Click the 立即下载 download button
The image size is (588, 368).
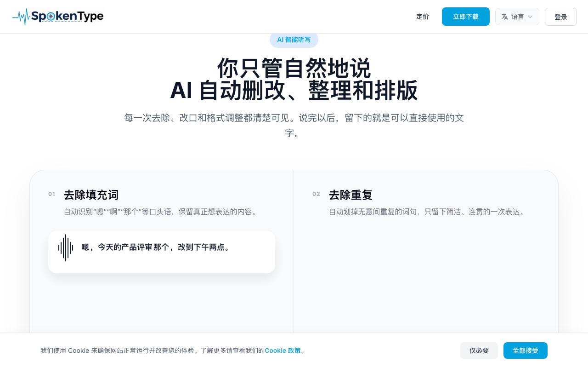[465, 17]
